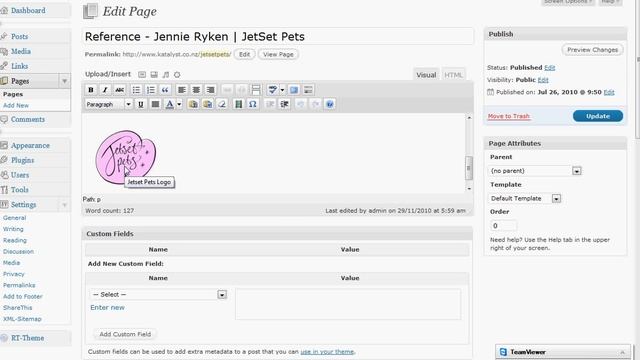Insert the More tag
Viewport: 640px width, 360px height.
click(x=256, y=90)
